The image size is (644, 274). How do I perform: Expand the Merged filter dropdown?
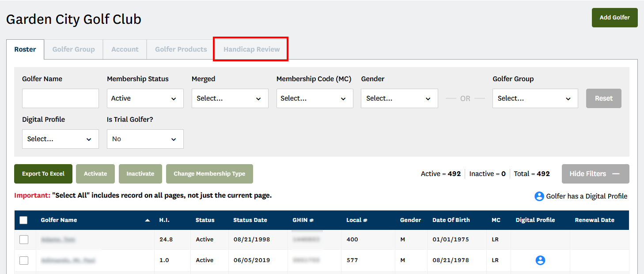(x=230, y=98)
